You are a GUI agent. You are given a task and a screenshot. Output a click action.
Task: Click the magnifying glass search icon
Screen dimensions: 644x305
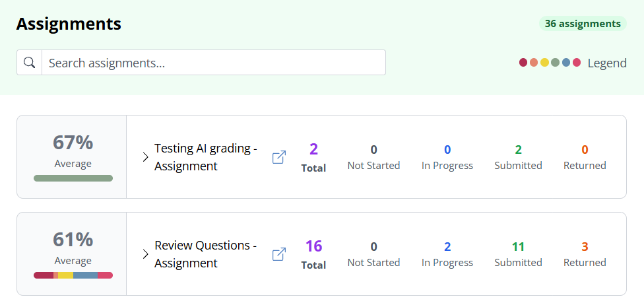(29, 63)
